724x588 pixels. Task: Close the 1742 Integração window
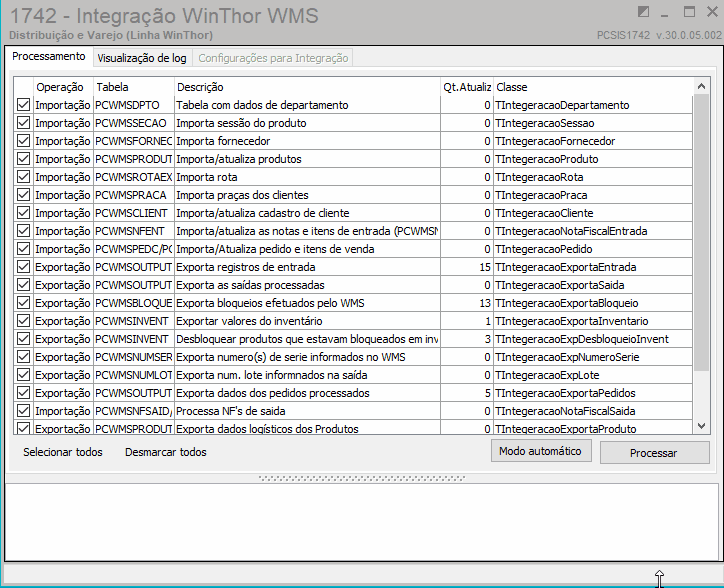point(712,12)
